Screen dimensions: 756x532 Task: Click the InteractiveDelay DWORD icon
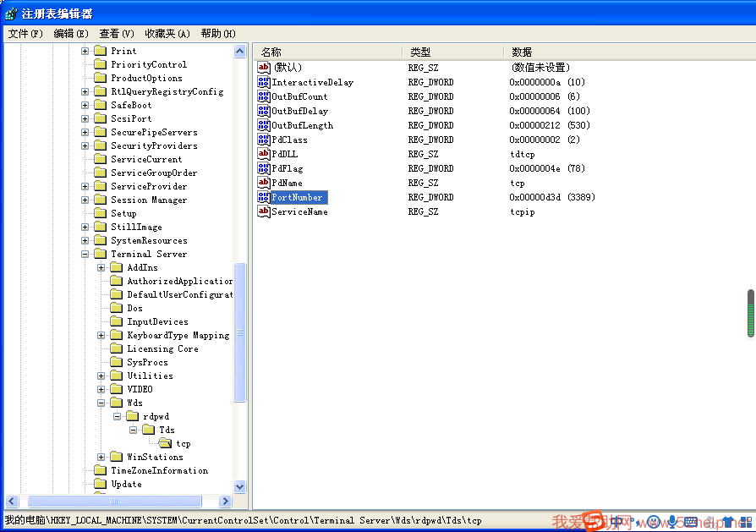click(264, 82)
